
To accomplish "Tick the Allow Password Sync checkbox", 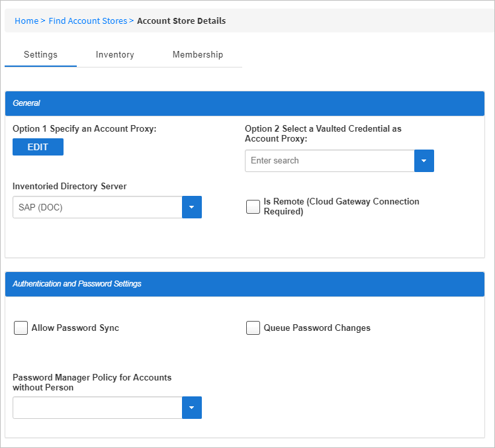I will coord(21,328).
